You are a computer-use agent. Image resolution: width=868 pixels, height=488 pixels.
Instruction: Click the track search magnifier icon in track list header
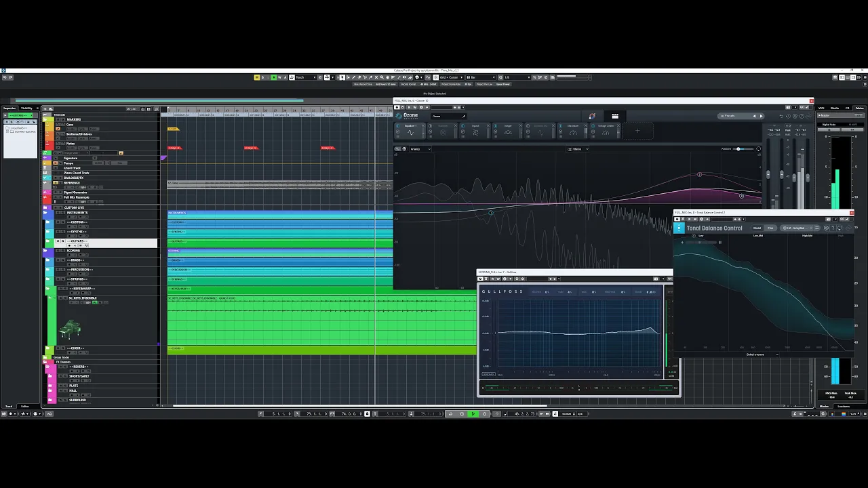[x=156, y=109]
